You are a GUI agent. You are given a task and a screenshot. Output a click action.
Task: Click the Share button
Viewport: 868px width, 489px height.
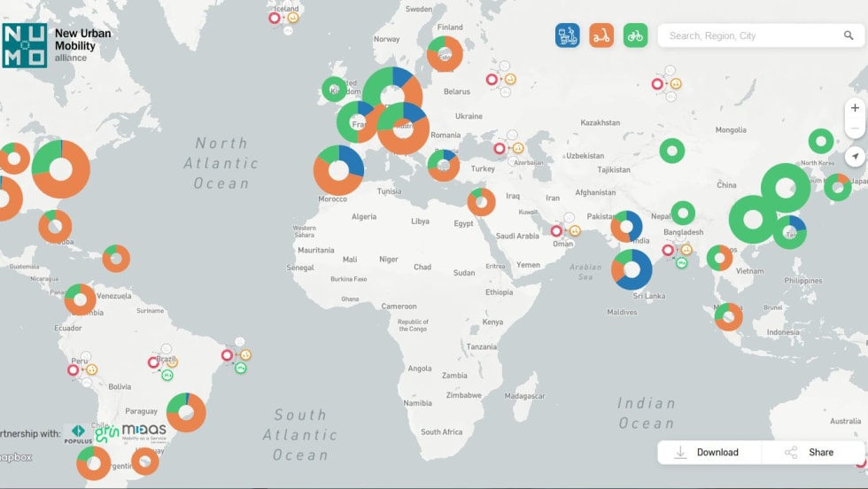(811, 452)
